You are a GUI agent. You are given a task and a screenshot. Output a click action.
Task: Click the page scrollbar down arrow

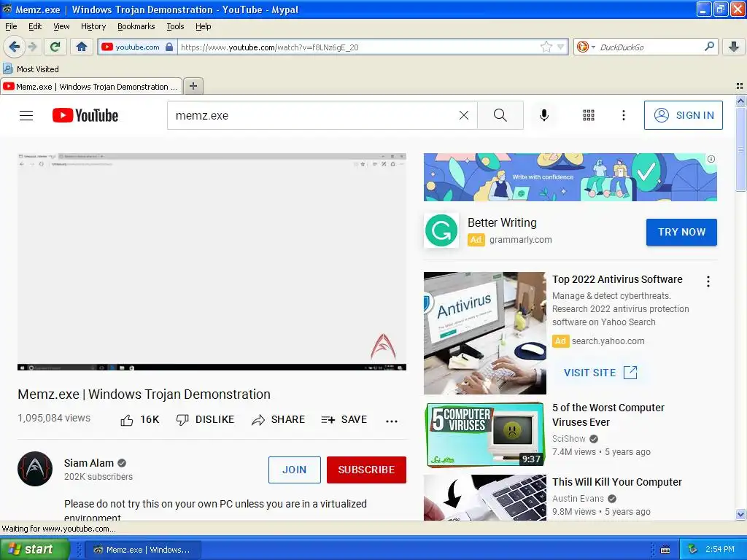click(x=740, y=514)
